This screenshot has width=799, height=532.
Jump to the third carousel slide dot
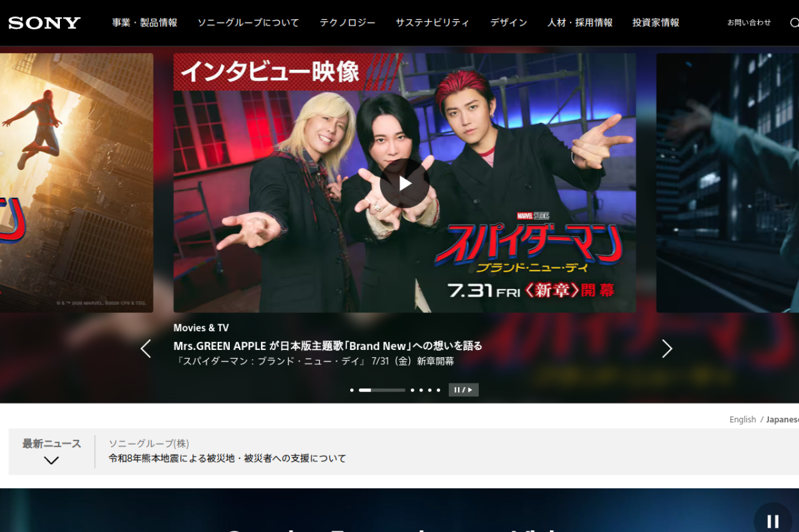click(x=412, y=390)
